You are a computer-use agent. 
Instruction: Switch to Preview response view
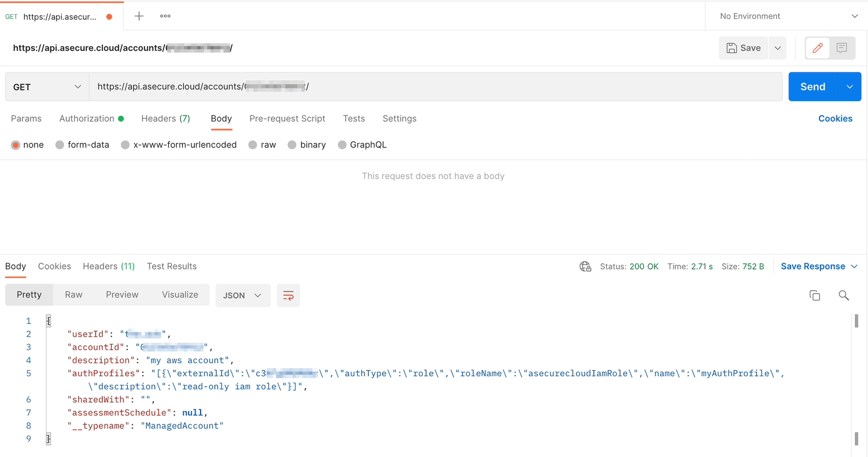[122, 295]
